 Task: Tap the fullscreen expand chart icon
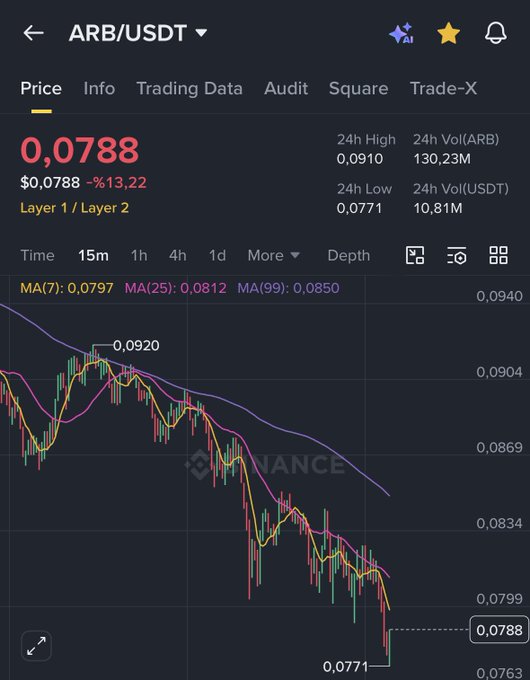click(36, 646)
